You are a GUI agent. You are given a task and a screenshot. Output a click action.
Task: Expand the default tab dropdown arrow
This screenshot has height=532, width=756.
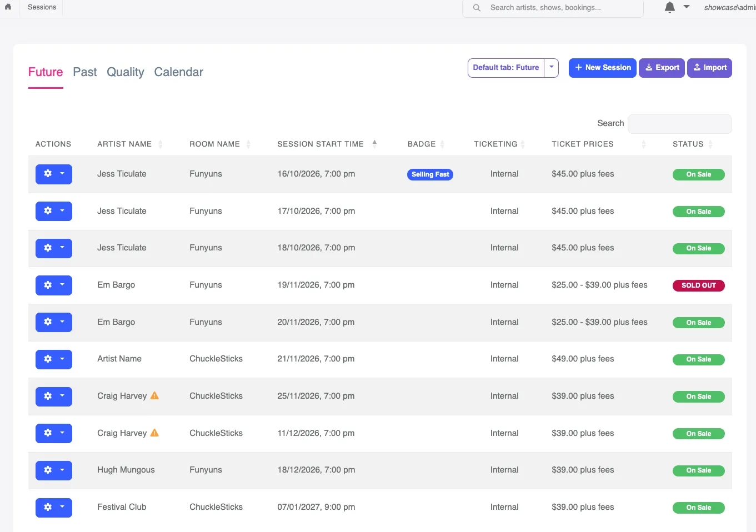[552, 68]
